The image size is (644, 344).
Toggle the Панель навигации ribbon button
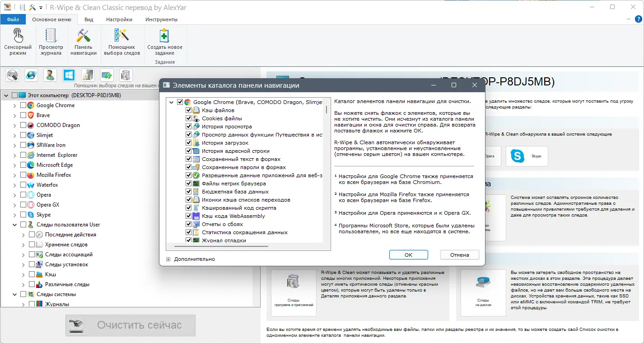click(84, 42)
